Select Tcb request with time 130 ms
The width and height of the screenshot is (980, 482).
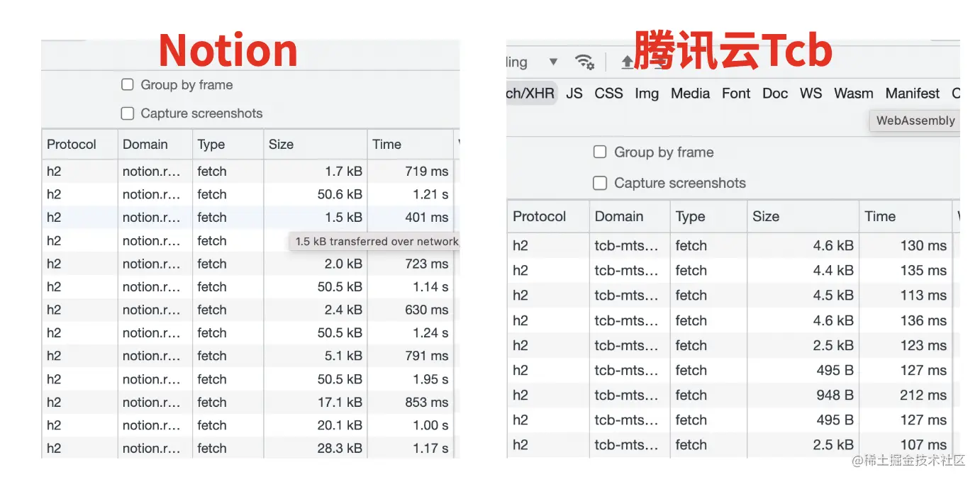[x=733, y=245]
